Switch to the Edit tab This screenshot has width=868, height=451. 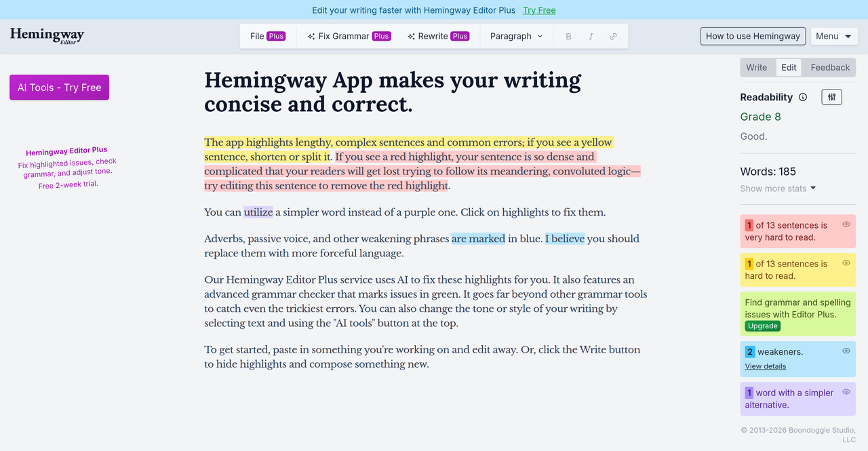coord(789,67)
